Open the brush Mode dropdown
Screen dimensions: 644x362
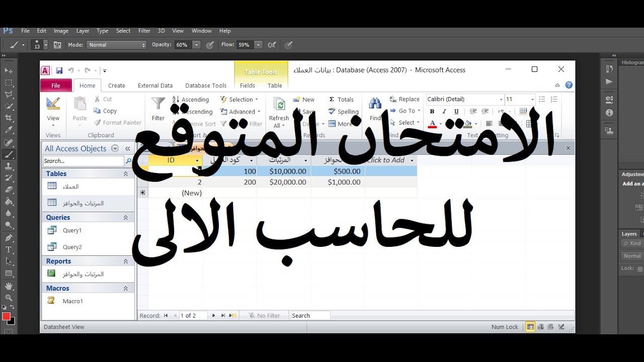pos(116,45)
